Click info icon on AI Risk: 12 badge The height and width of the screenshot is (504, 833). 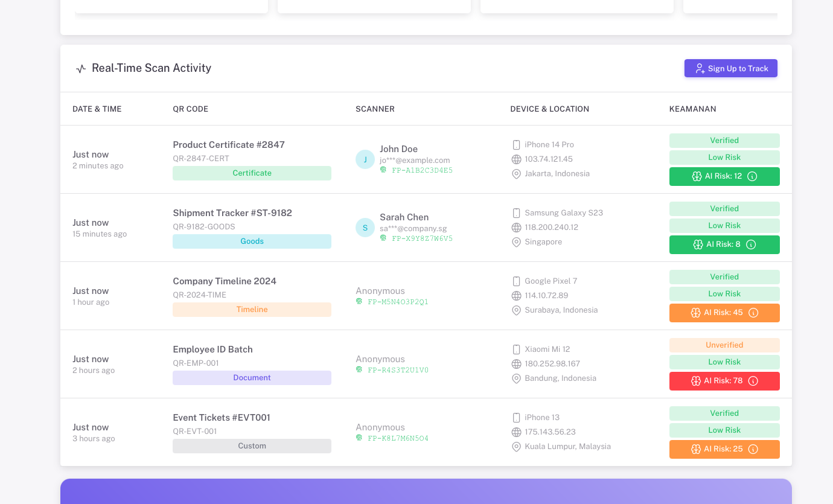(x=752, y=176)
